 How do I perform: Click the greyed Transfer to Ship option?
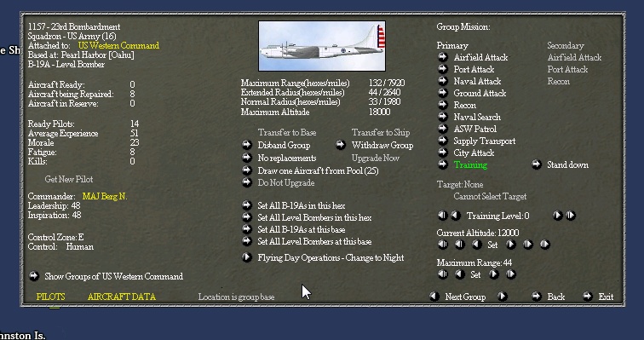[x=381, y=132]
